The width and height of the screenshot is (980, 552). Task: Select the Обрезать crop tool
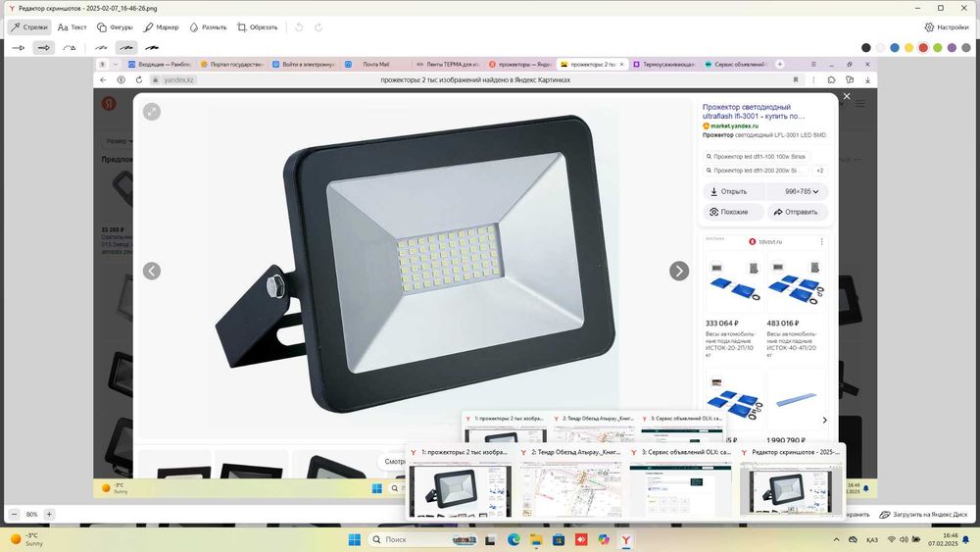coord(257,27)
